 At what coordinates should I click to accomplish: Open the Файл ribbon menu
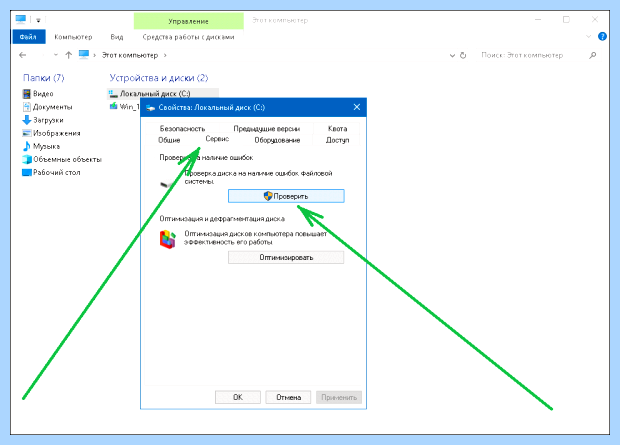click(28, 37)
